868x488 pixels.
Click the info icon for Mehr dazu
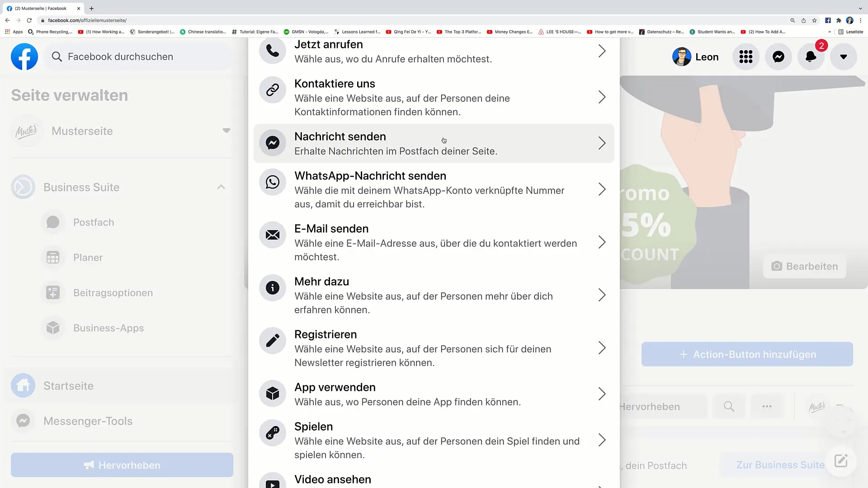(273, 288)
